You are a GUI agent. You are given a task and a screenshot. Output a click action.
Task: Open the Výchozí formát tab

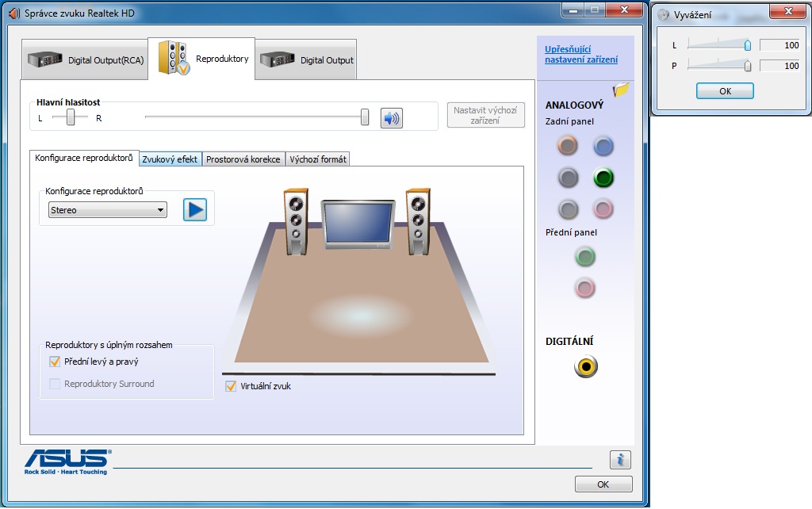318,159
